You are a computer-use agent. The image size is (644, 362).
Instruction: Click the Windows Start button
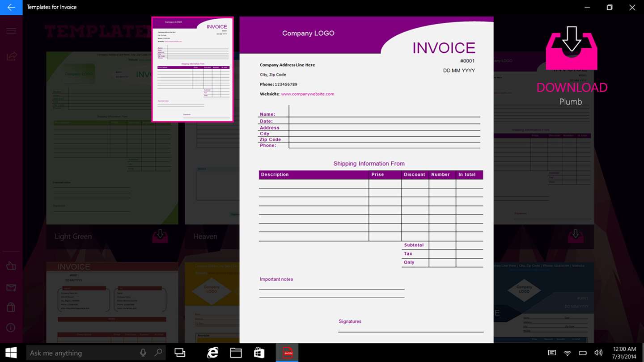click(11, 353)
